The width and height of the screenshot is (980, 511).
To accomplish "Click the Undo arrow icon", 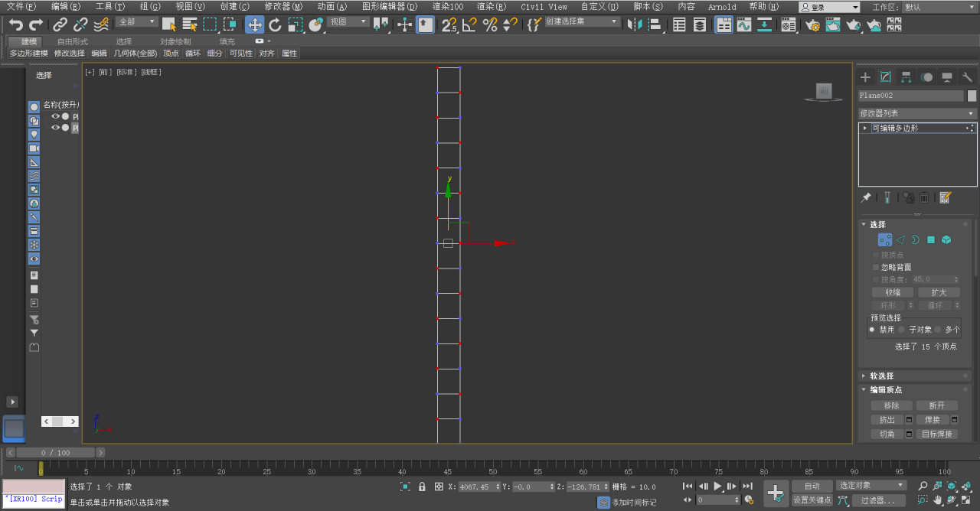I will click(x=15, y=24).
